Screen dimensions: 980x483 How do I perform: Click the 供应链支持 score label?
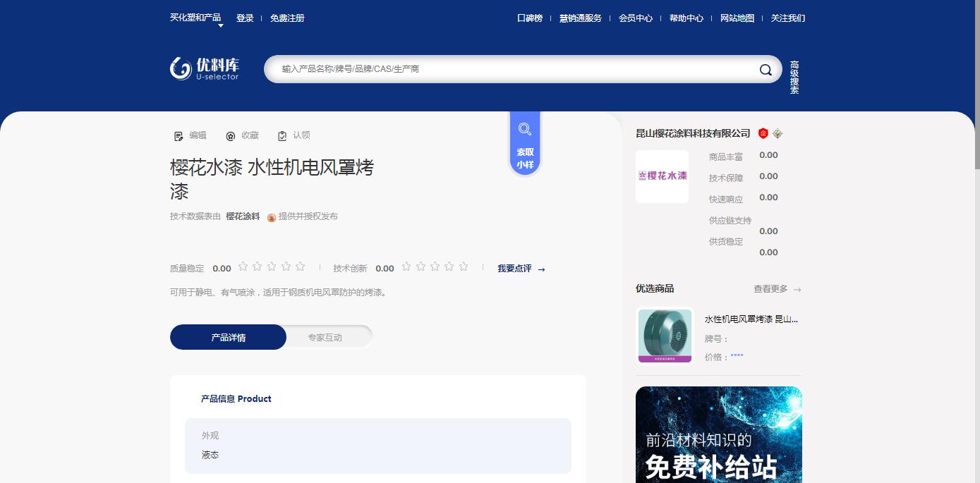tap(730, 221)
